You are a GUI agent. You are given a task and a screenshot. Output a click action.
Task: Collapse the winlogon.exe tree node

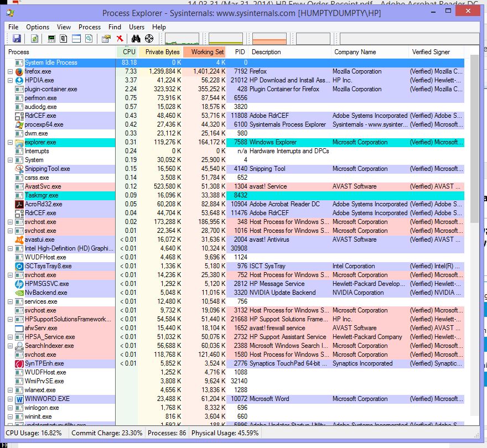[x=11, y=408]
